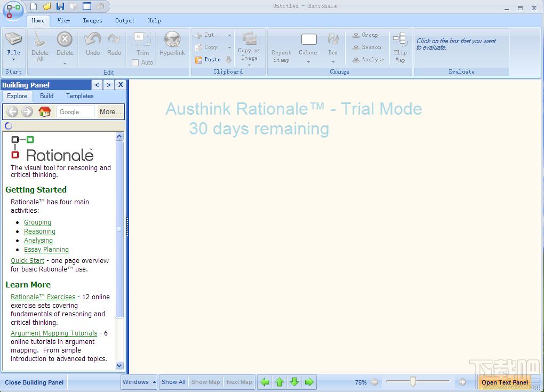
Task: Open the Help ribbon tab
Action: pyautogui.click(x=154, y=20)
